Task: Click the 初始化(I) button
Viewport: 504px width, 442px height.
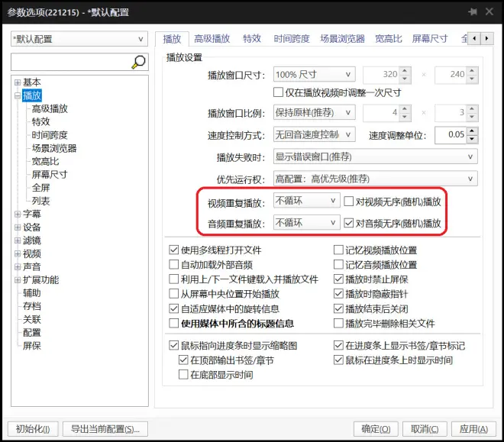Action: [33, 429]
